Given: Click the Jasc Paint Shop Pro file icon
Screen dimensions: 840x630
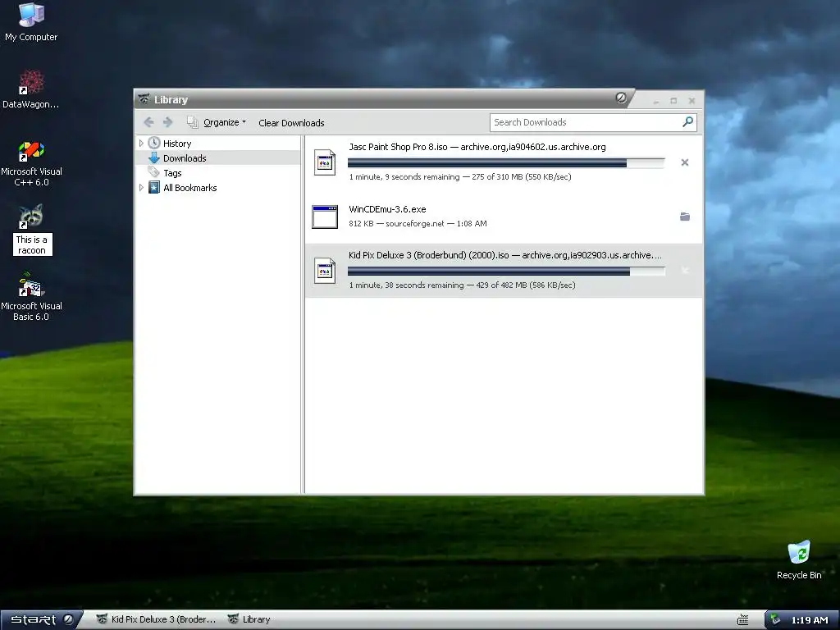Looking at the screenshot, I should pos(325,162).
